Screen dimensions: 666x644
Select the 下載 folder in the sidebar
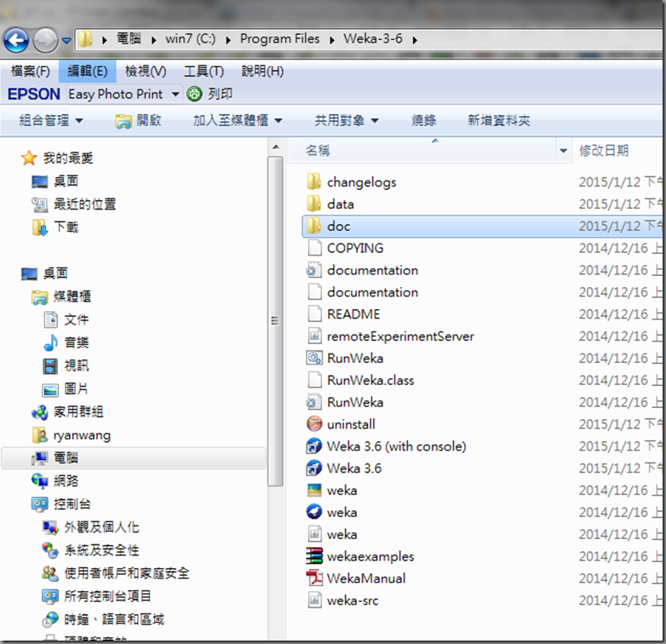(55, 227)
